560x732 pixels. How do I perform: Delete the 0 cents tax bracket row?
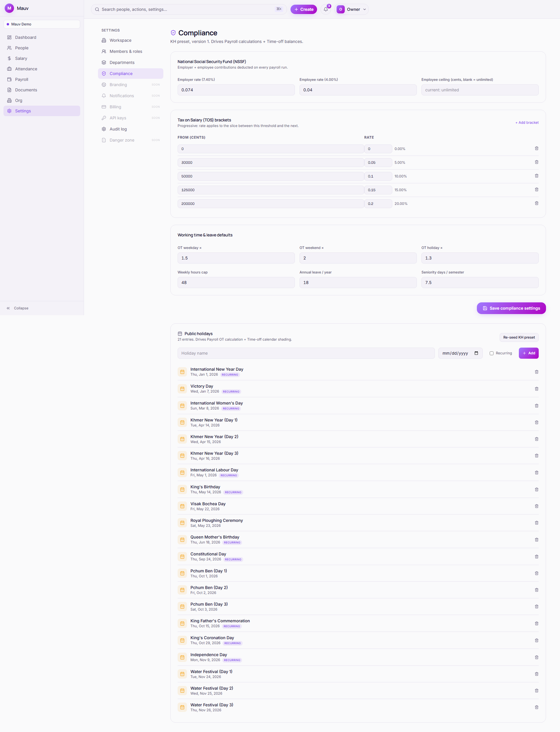[537, 149]
